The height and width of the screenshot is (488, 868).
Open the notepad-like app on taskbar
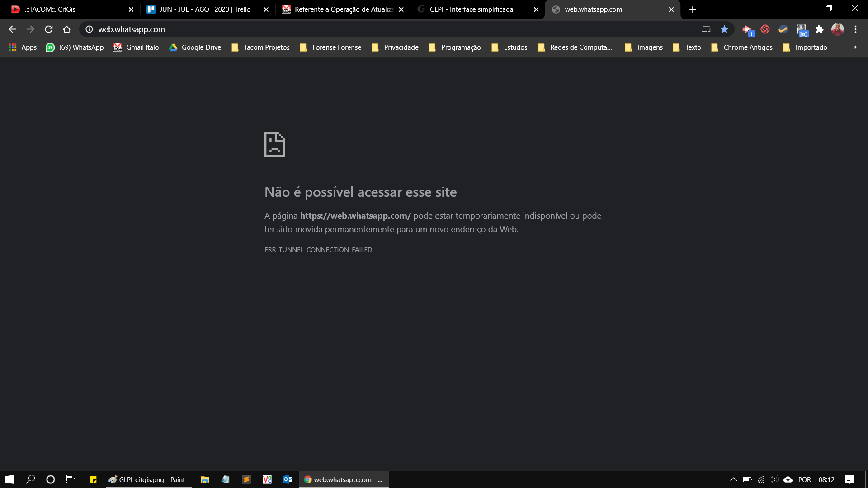pyautogui.click(x=226, y=479)
